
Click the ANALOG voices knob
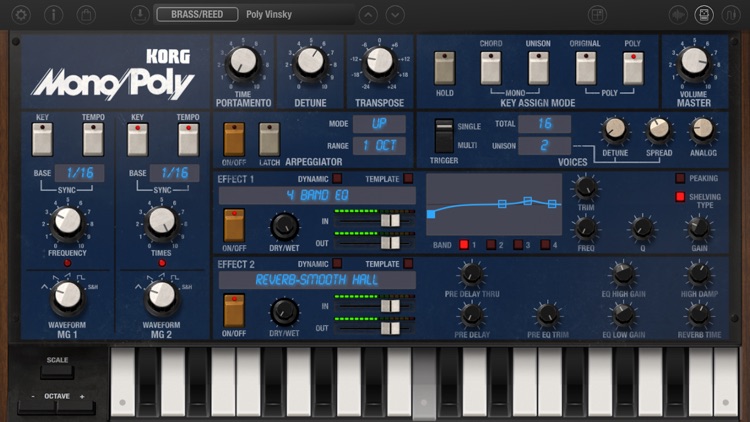[703, 130]
